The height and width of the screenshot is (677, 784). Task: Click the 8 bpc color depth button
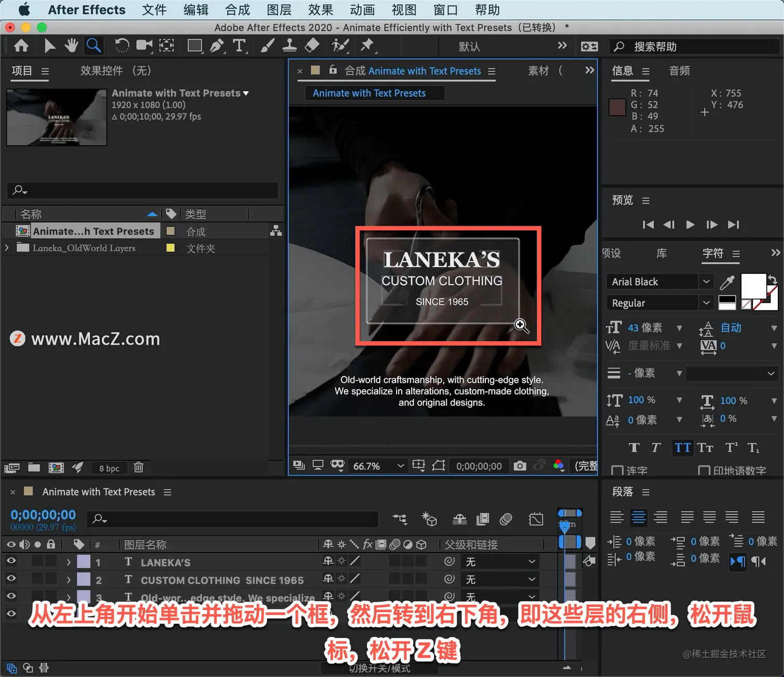[x=109, y=468]
